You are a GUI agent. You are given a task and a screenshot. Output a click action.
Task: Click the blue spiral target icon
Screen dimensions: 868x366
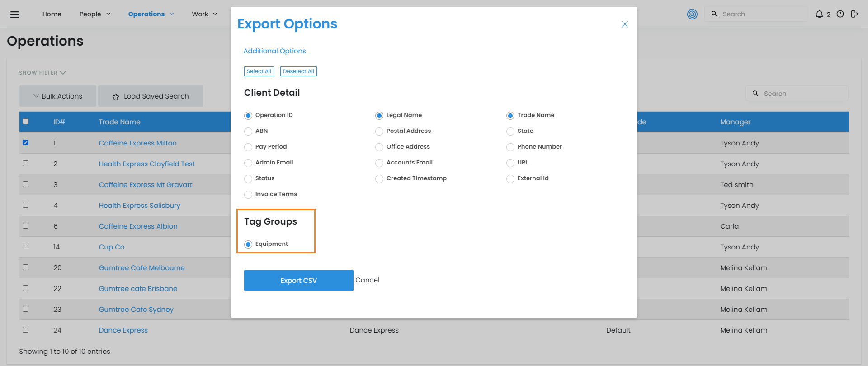point(692,14)
